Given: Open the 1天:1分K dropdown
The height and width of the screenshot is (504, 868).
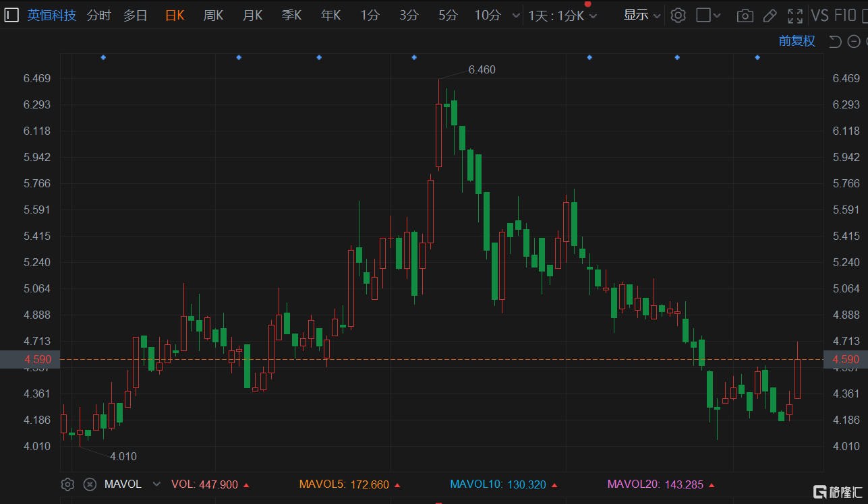Looking at the screenshot, I should [x=562, y=15].
